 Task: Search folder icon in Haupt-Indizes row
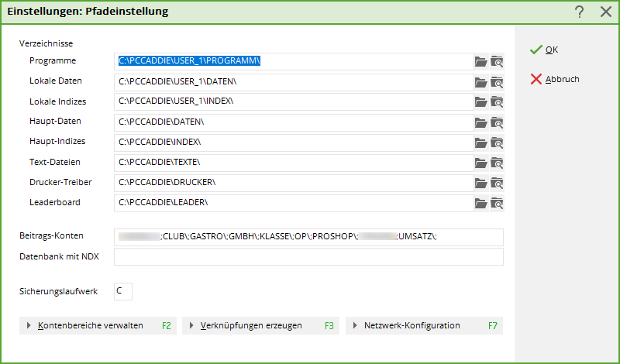tap(497, 143)
